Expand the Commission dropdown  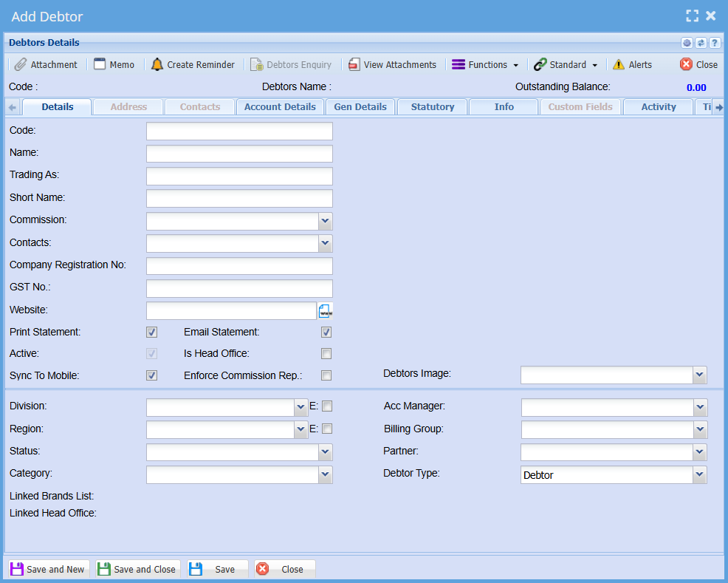(326, 222)
